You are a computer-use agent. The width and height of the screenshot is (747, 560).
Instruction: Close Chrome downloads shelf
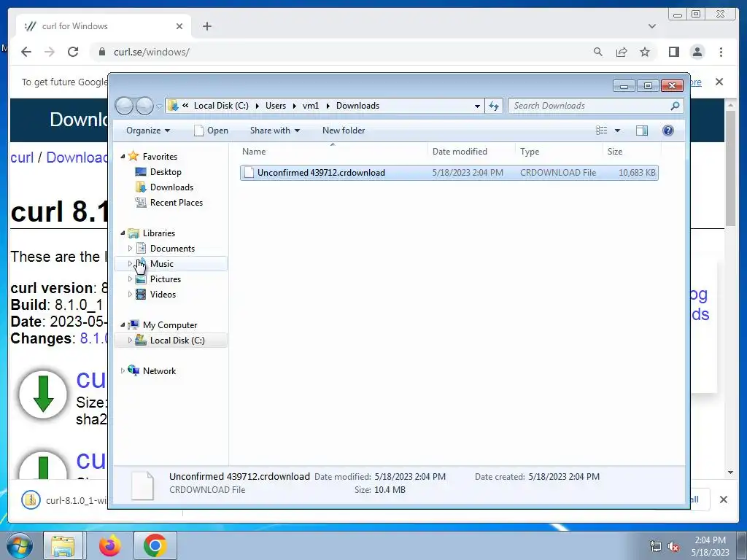click(x=723, y=499)
